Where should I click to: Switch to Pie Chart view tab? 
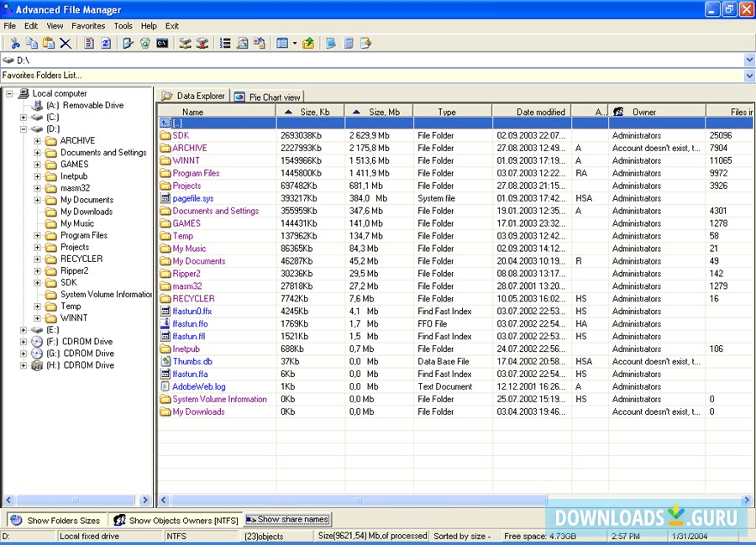[x=268, y=97]
